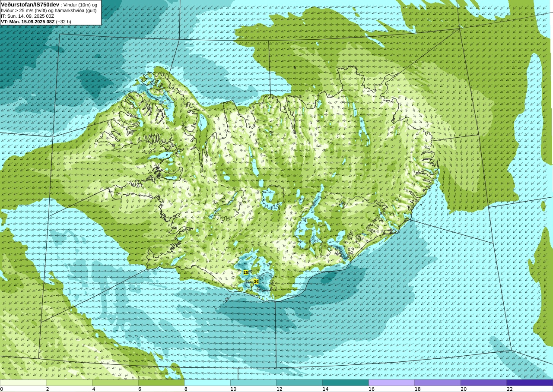Select the light cyan 8–10 m/s legend swatch
Viewport: 553px width, 392px height.
click(x=207, y=383)
